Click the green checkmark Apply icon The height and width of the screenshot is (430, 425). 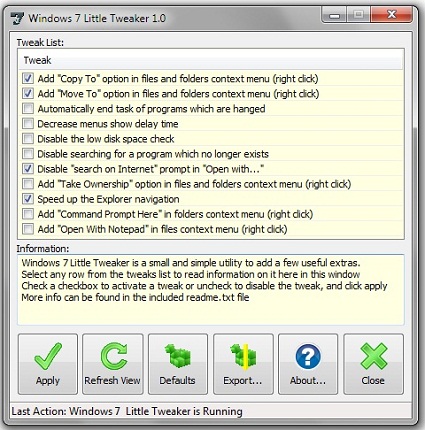(48, 356)
